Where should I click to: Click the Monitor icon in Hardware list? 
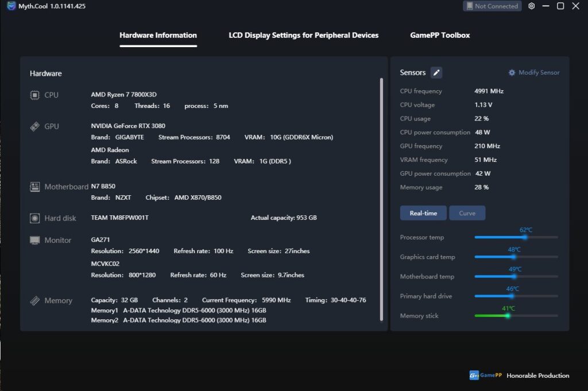(x=35, y=240)
